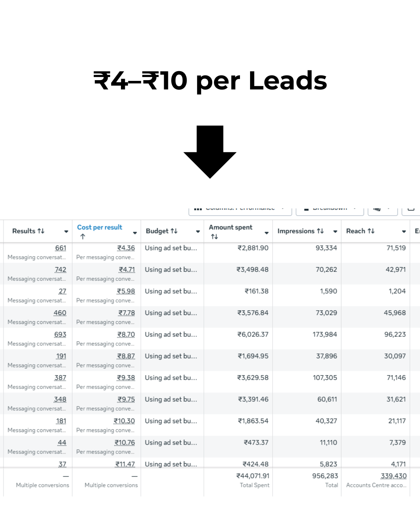This screenshot has height=525, width=420.
Task: Sort by Amount spent arrows icon
Action: 214,236
